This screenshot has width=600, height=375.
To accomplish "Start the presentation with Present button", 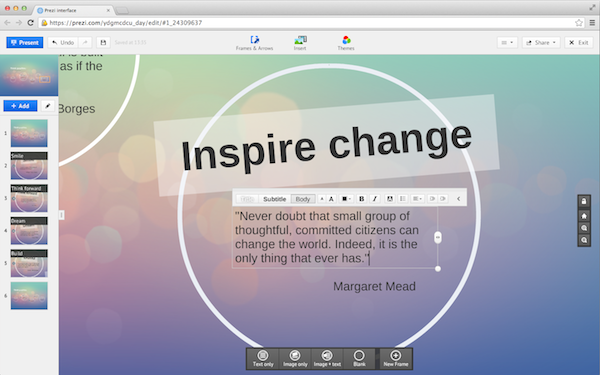I will (24, 42).
